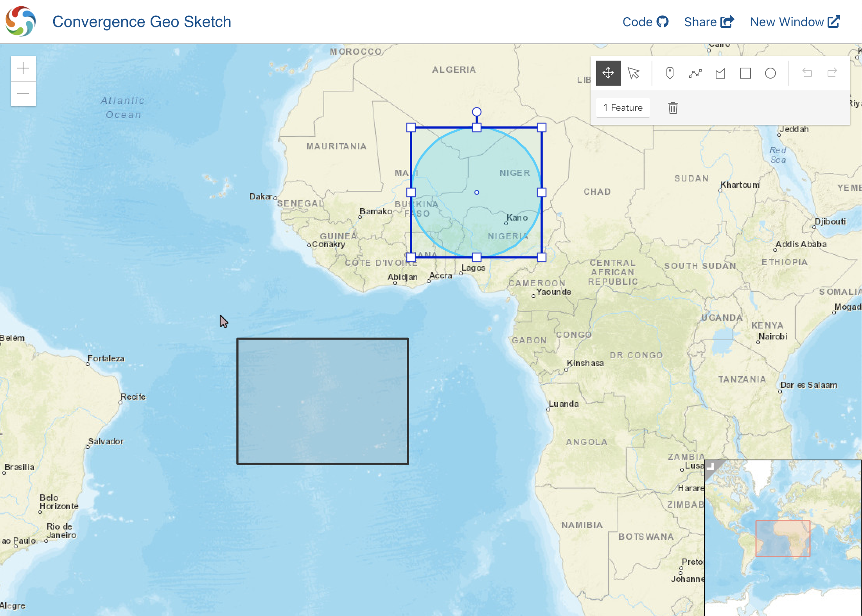Viewport: 862px width, 616px height.
Task: Click the Convergence logo icon
Action: [20, 22]
